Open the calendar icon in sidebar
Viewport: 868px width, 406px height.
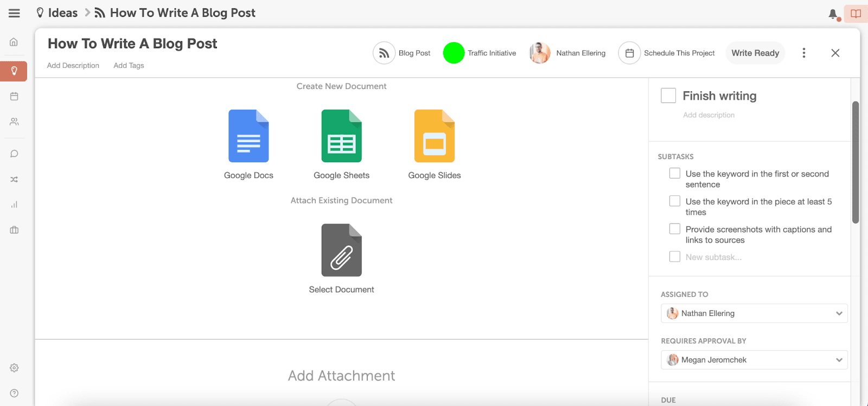(x=14, y=96)
